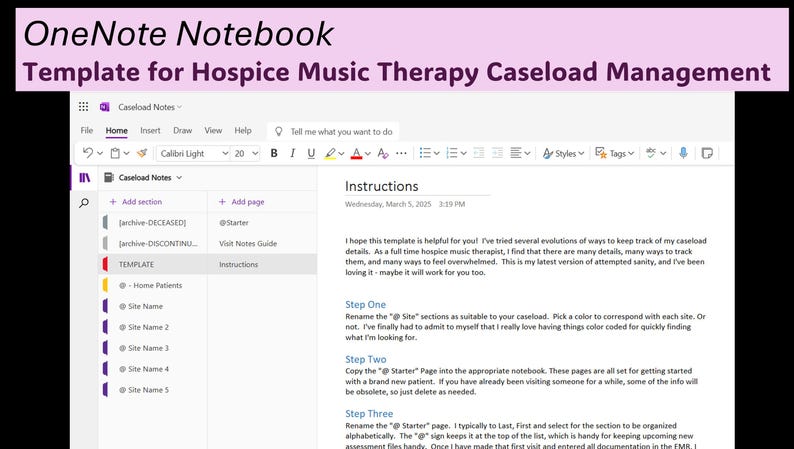Select the Instructions page in list
Screen dimensions: 794x449
pos(262,264)
